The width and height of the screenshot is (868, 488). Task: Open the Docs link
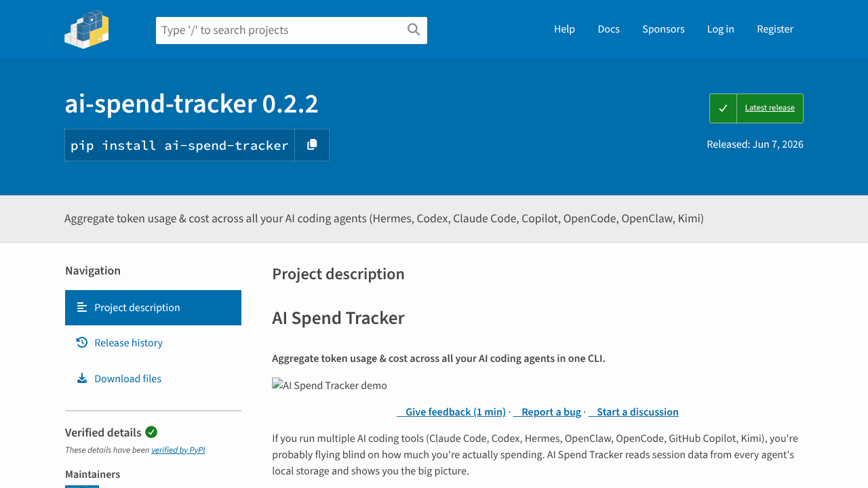pyautogui.click(x=608, y=29)
